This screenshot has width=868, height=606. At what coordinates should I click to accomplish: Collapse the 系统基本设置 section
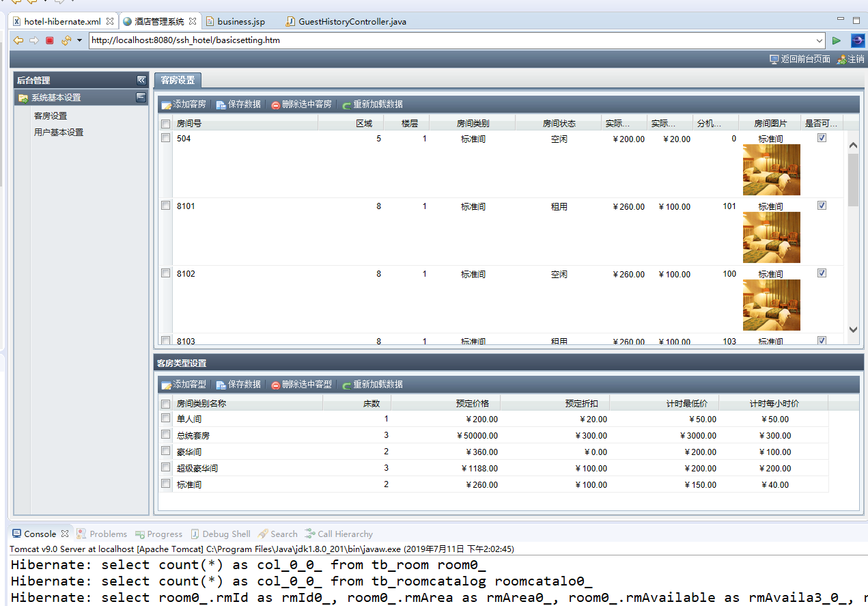pyautogui.click(x=141, y=98)
